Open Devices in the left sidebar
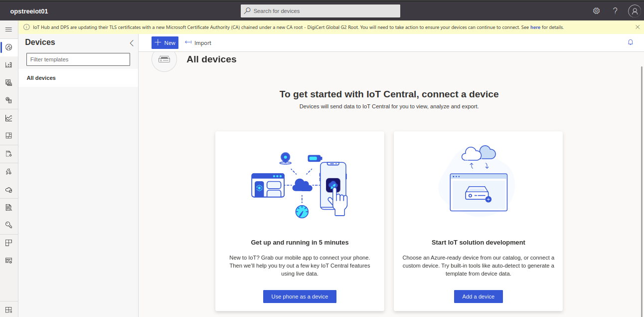Image resolution: width=644 pixels, height=317 pixels. click(x=8, y=47)
